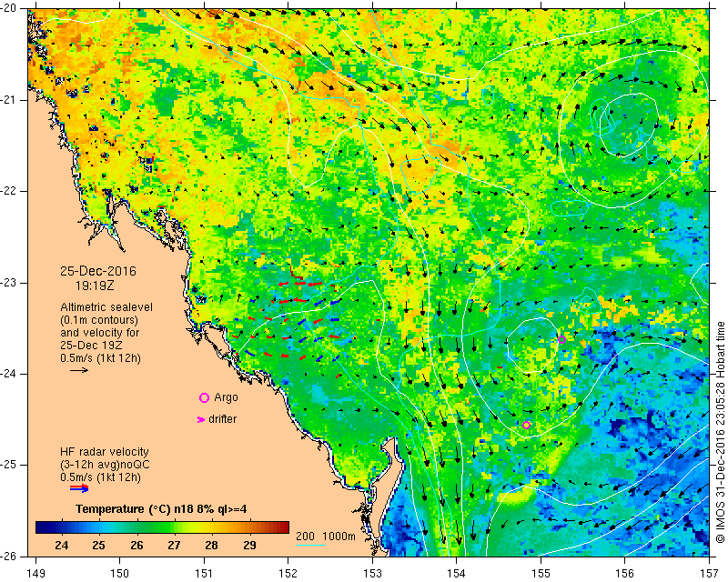
Task: Click the cyan 200m contour legend line
Action: pos(310,545)
